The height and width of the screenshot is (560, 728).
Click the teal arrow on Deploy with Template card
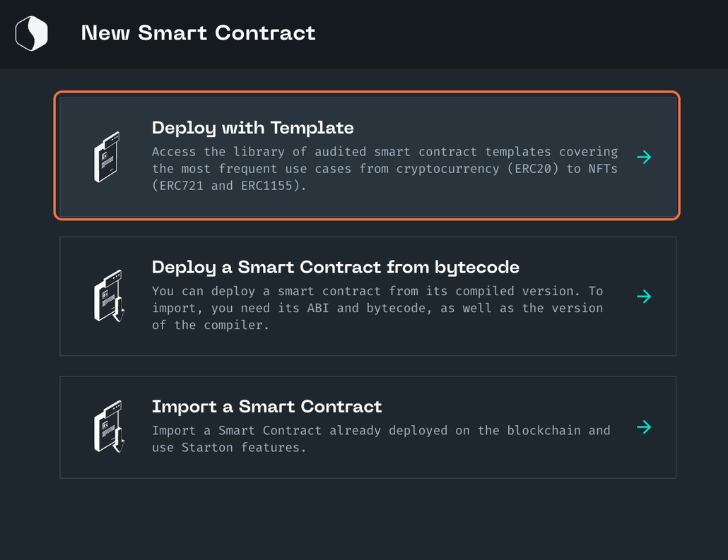pos(644,157)
